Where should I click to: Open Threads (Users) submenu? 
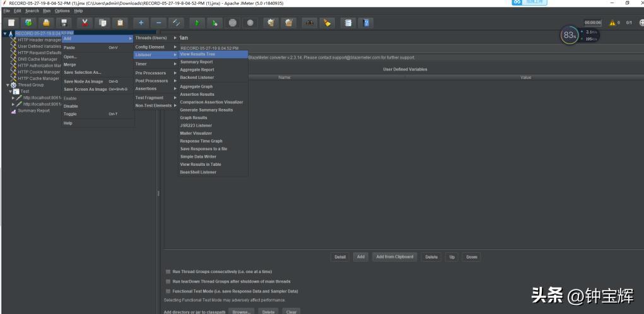tap(156, 38)
